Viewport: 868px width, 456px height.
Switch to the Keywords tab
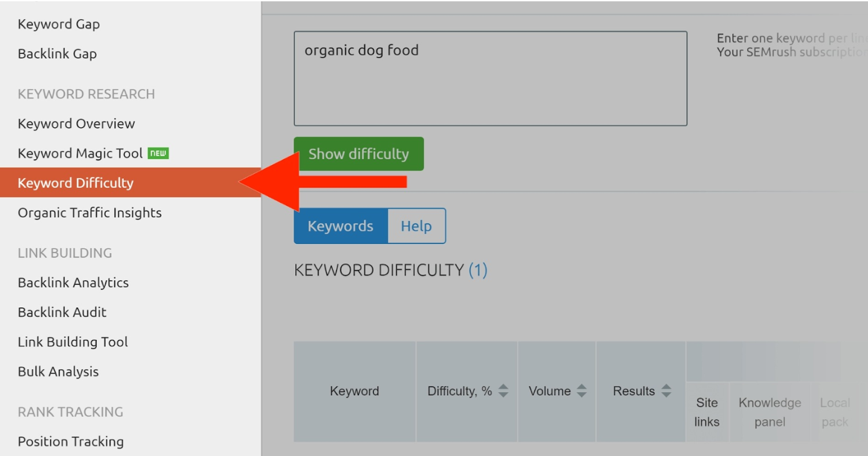(x=340, y=226)
